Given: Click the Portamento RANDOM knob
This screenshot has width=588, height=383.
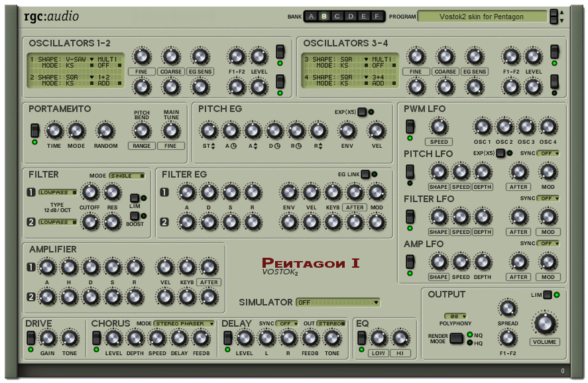Looking at the screenshot, I should 105,131.
